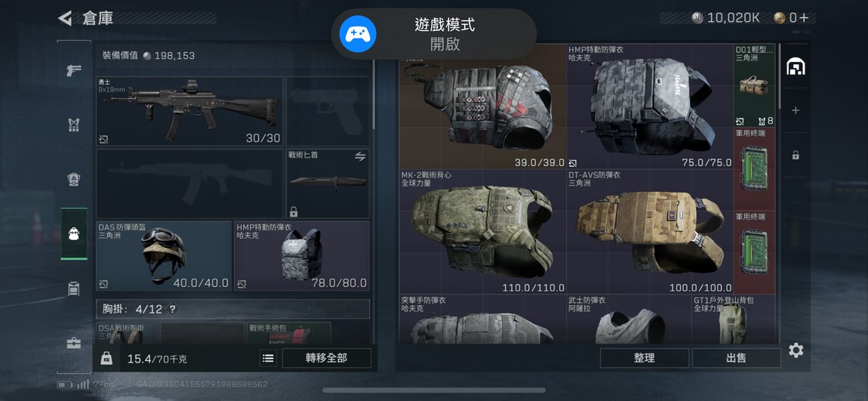The width and height of the screenshot is (868, 401).
Task: Open the armor vest category in sidebar
Action: pyautogui.click(x=74, y=125)
